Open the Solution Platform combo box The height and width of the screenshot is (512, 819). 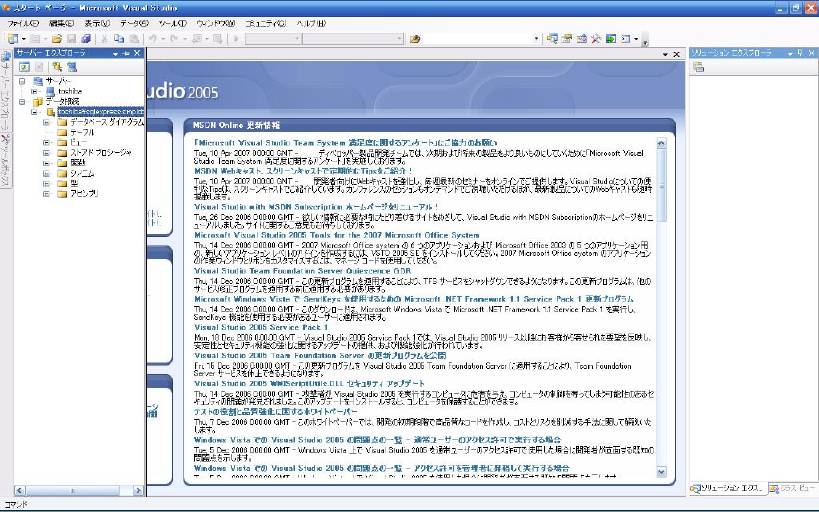tap(353, 39)
